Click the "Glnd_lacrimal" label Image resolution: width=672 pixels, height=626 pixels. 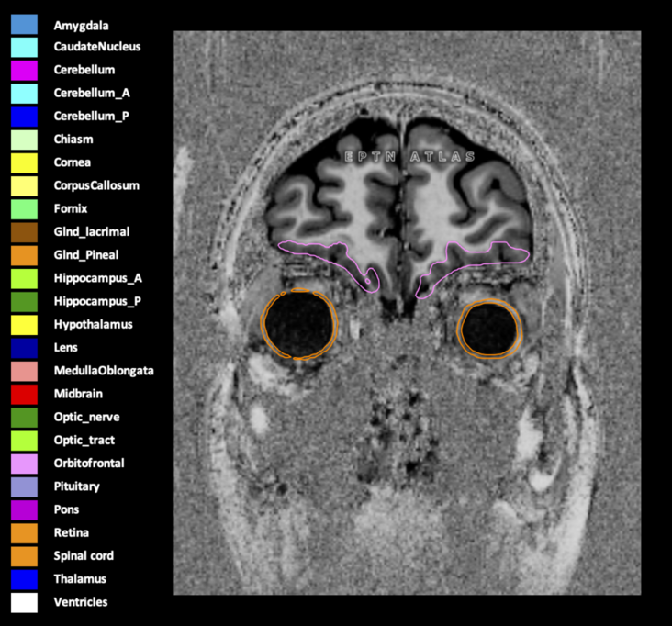92,232
